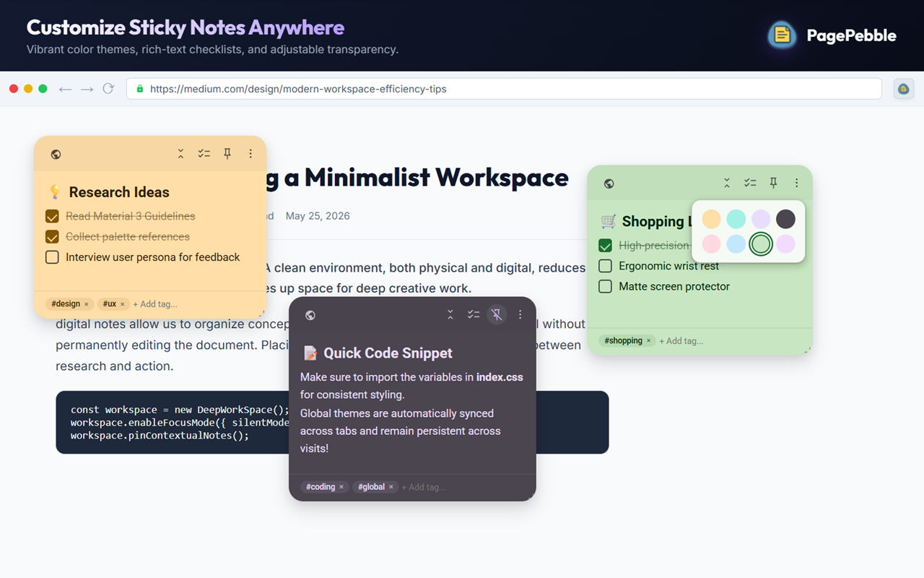The width and height of the screenshot is (924, 578).
Task: Open more menu on Quick Code Snippet note
Action: [x=520, y=315]
